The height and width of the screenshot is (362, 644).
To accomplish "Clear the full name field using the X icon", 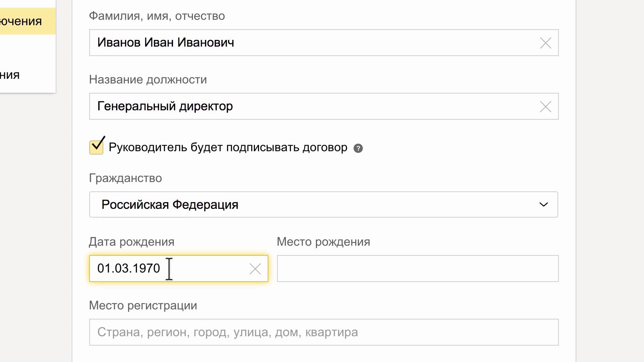I will click(x=545, y=43).
